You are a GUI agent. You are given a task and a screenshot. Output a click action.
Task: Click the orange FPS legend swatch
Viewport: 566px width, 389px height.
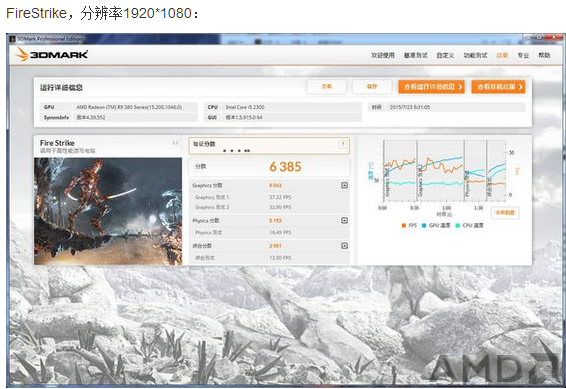(404, 226)
